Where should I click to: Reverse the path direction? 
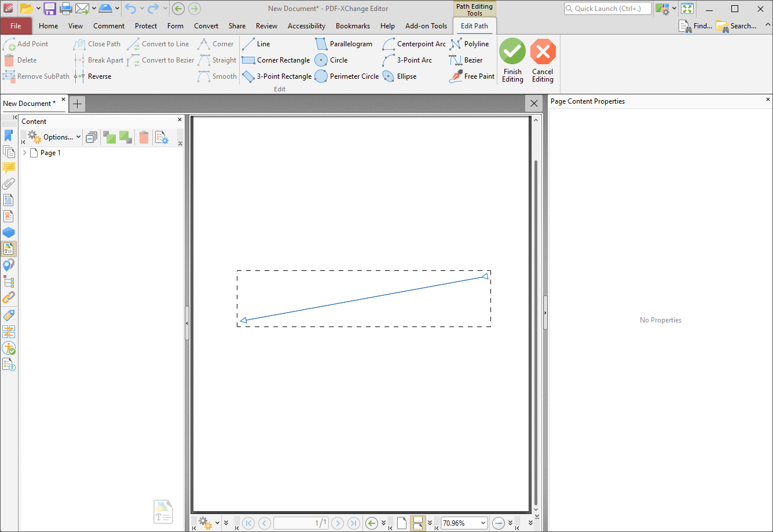tap(93, 76)
